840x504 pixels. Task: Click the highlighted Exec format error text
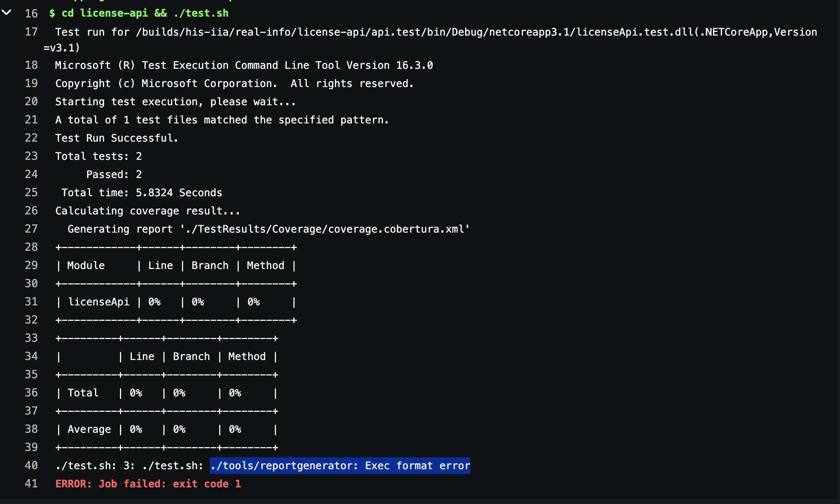pyautogui.click(x=340, y=466)
